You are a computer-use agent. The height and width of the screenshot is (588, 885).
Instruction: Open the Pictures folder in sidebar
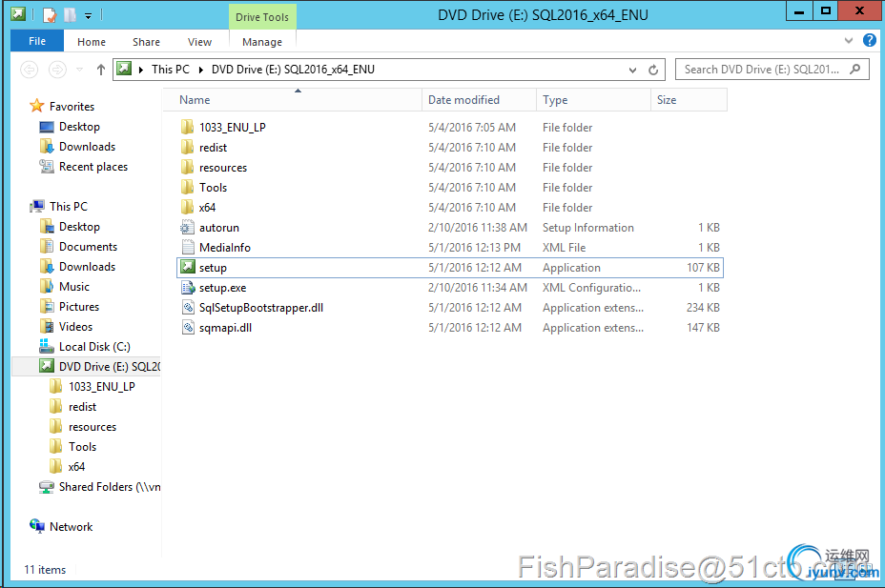tap(79, 307)
